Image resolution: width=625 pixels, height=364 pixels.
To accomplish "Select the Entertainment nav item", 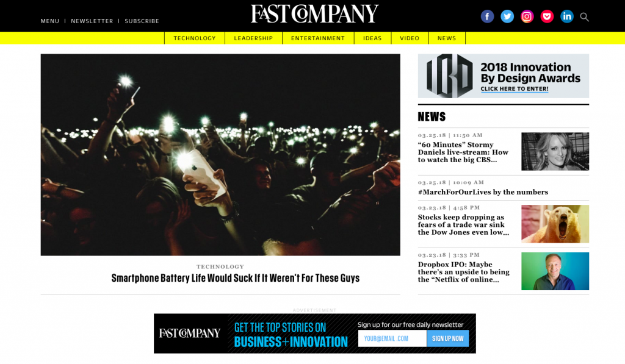I will coord(317,38).
